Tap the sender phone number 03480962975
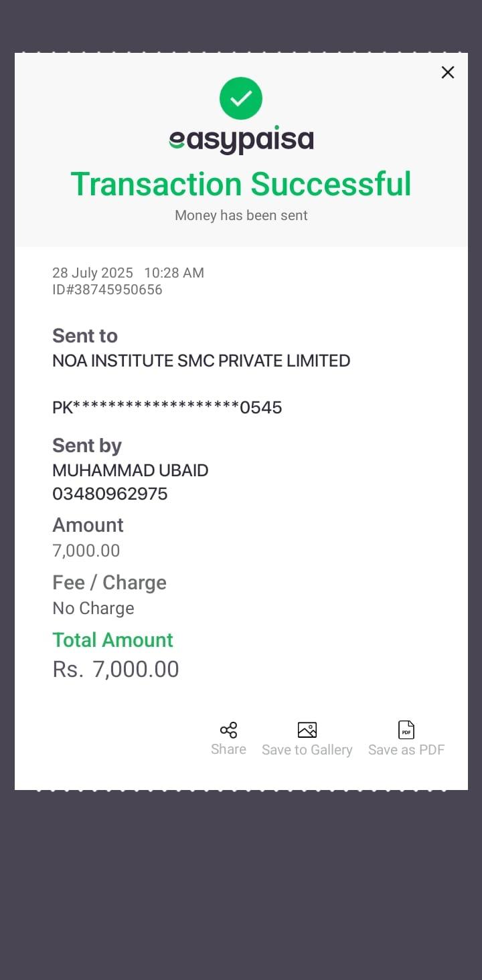The width and height of the screenshot is (482, 980). [110, 494]
